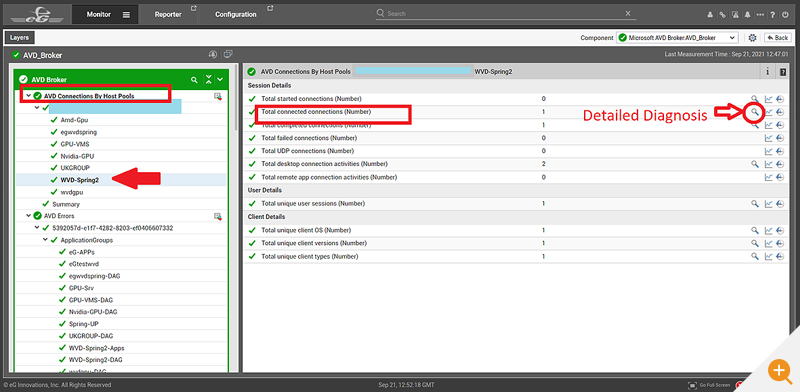Open the Monitor hamburger menu
Screen dimensions: 800x392
(126, 15)
